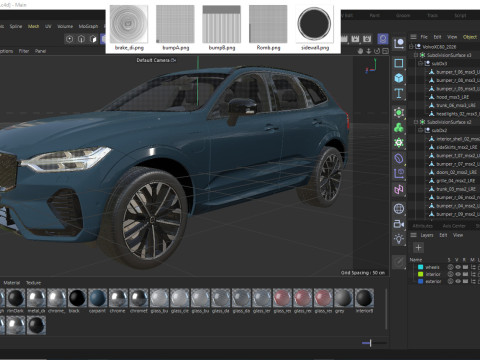Open the Spline menu
Viewport: 480px width, 360px height.
click(16, 26)
